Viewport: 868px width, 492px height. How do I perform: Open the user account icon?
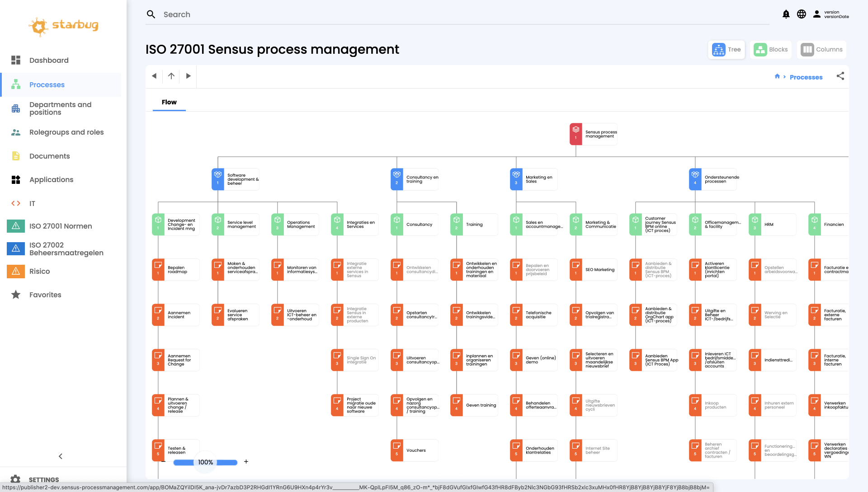pos(817,14)
